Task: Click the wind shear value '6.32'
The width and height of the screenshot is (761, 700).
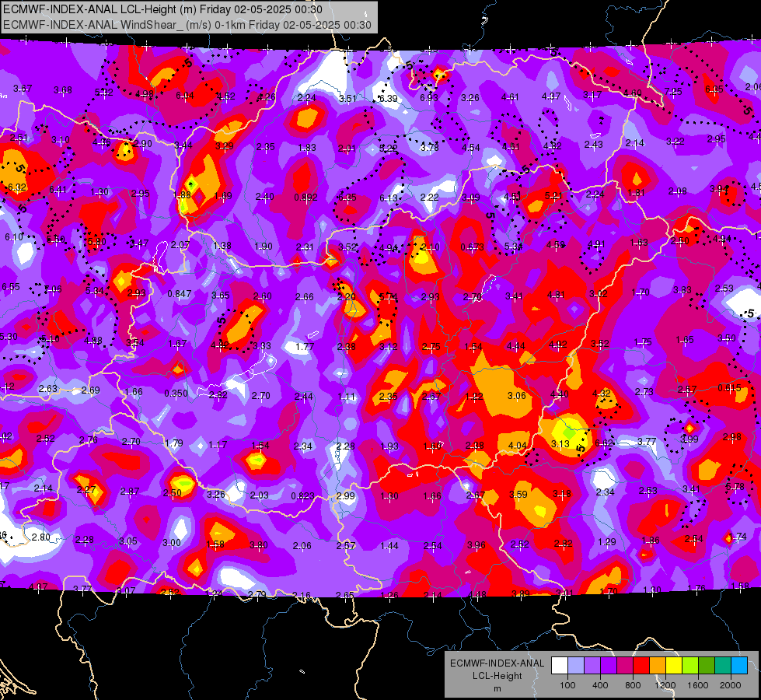Action: coord(17,187)
